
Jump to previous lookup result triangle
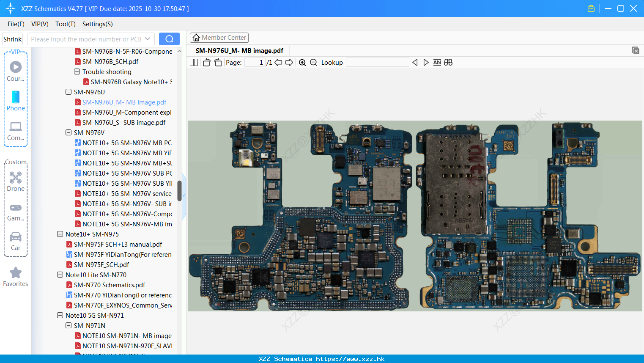pyautogui.click(x=415, y=63)
